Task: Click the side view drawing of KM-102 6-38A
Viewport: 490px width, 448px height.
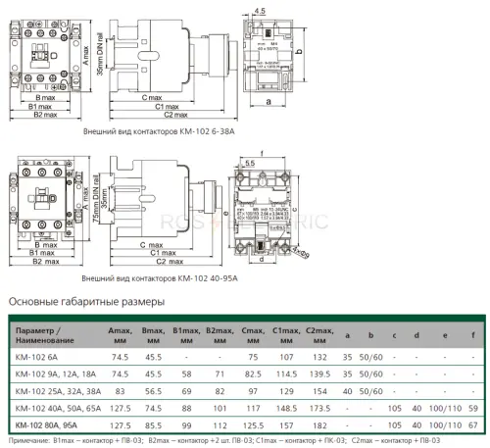Action: tap(172, 70)
